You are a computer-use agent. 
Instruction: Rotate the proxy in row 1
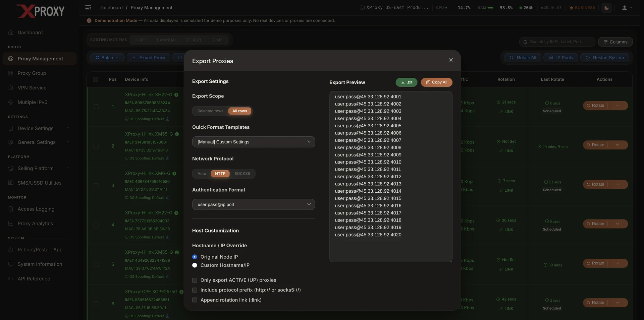tap(595, 106)
